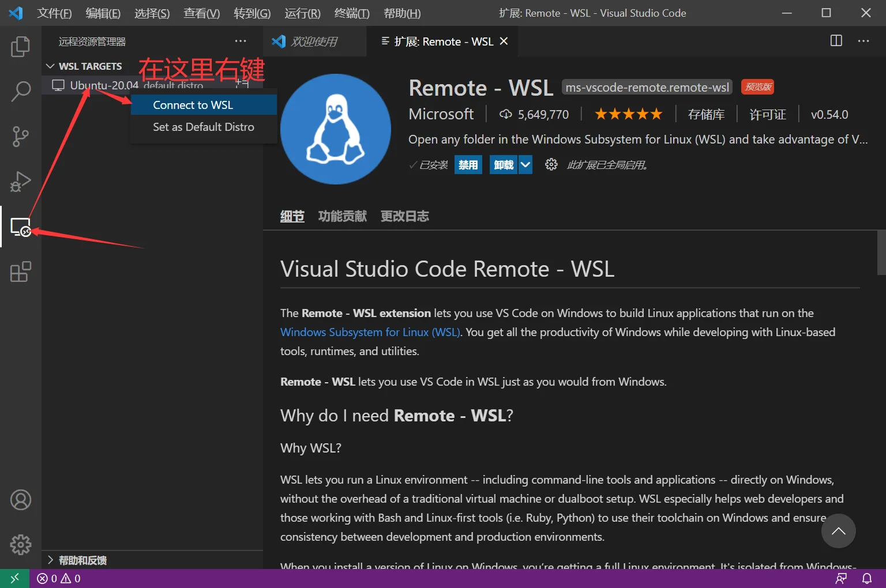Open the Source Control view
This screenshot has height=588, width=886.
(x=20, y=137)
